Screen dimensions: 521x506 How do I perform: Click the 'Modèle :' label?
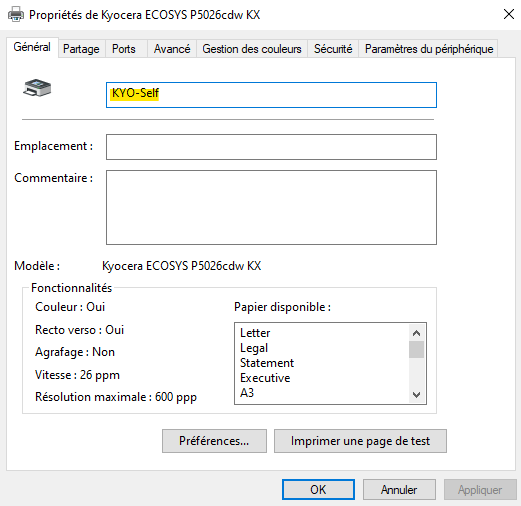click(37, 266)
